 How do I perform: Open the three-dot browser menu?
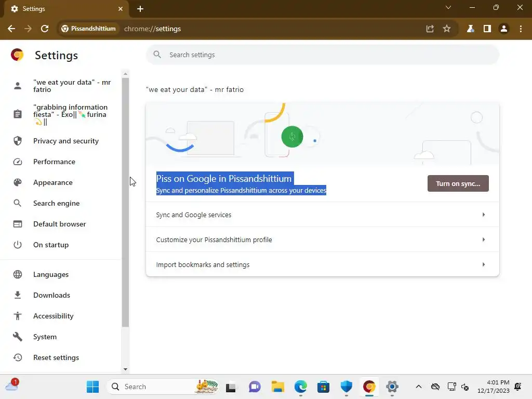(x=521, y=29)
